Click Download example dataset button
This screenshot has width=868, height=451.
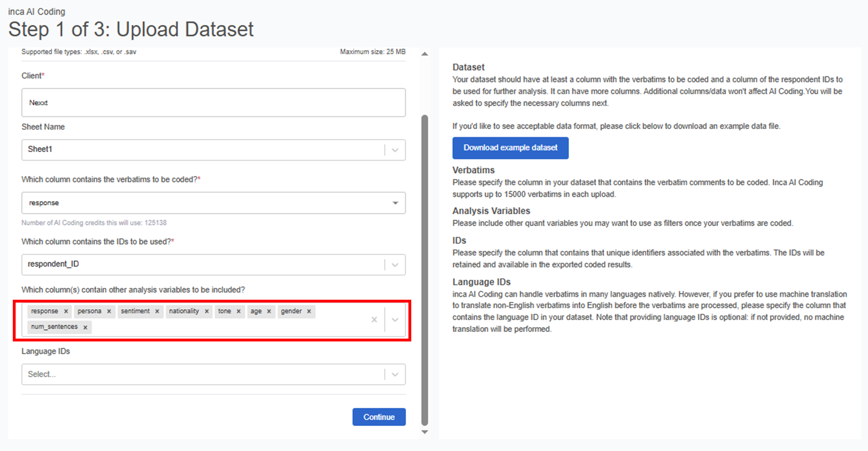tap(510, 148)
